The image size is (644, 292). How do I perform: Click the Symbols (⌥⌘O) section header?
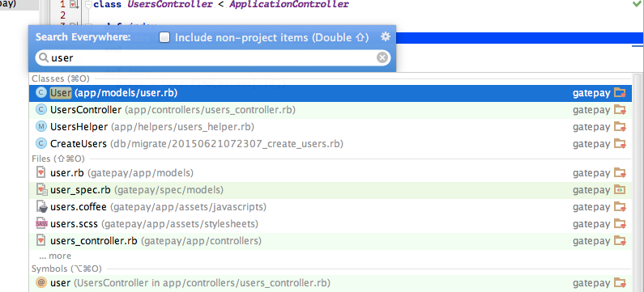66,269
